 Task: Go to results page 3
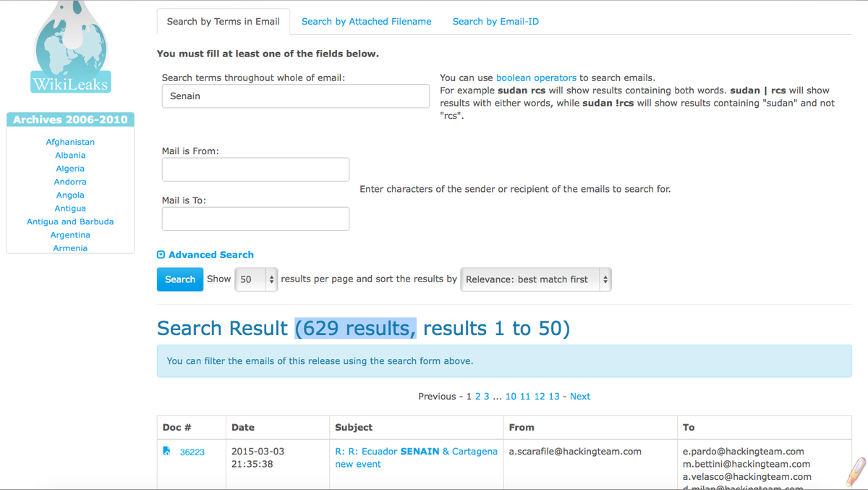(487, 397)
